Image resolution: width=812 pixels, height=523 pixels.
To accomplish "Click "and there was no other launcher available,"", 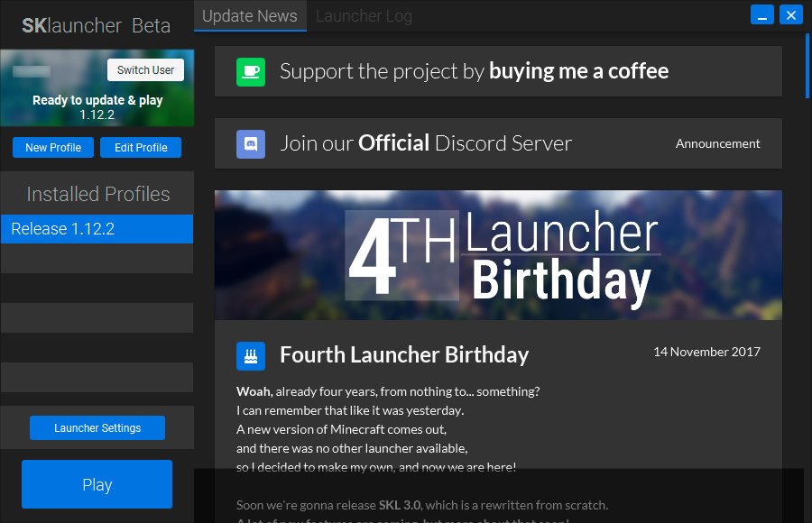I will click(352, 448).
